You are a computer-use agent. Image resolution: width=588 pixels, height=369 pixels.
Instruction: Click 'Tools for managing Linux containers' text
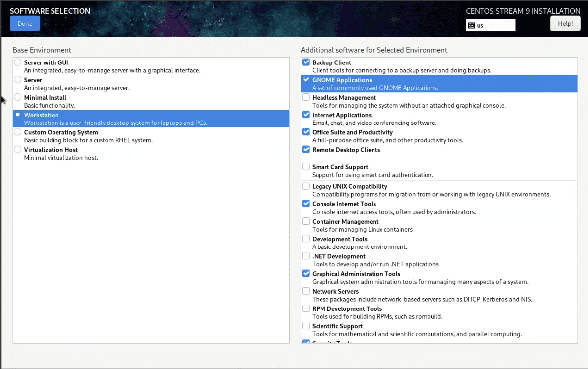tap(362, 229)
